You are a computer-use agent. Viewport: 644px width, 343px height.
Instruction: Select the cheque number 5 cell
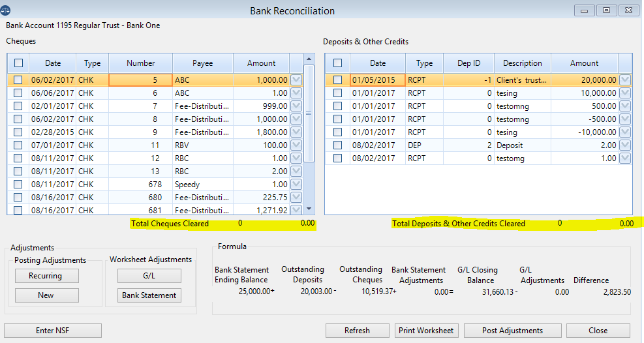(140, 80)
